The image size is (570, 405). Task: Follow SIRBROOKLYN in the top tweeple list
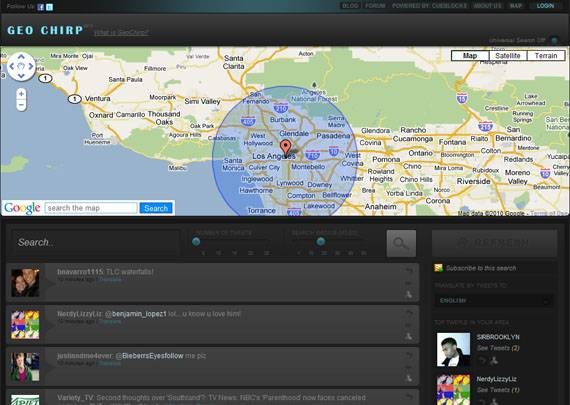(x=494, y=361)
